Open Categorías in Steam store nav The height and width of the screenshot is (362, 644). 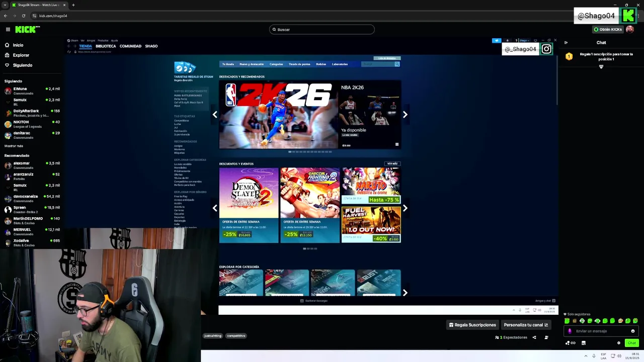tap(276, 64)
